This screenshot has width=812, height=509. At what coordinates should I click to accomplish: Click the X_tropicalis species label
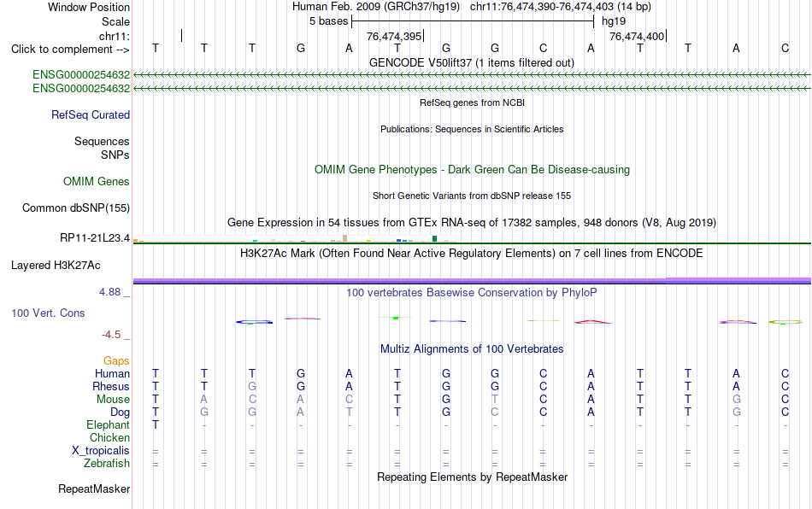101,451
